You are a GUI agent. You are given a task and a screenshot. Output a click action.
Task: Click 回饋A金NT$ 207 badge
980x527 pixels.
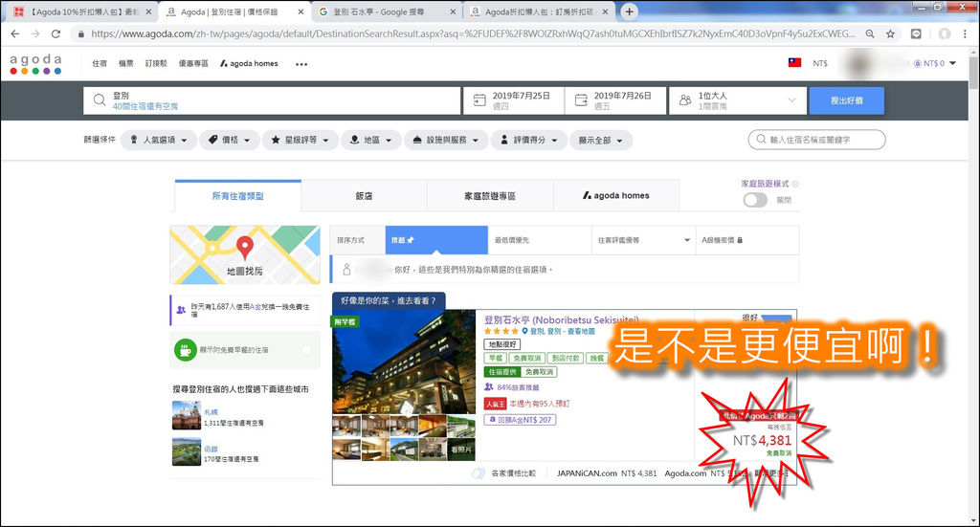point(520,420)
